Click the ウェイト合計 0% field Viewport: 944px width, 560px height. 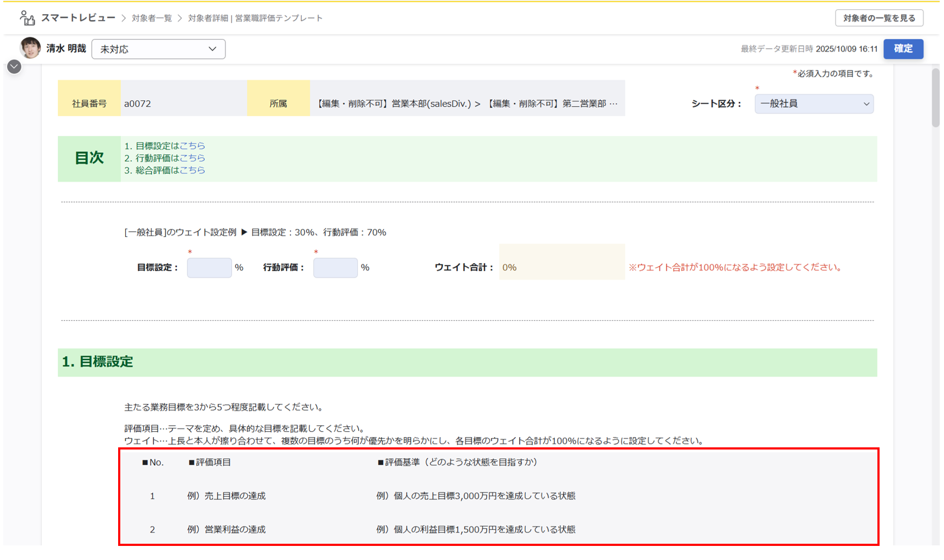[561, 268]
